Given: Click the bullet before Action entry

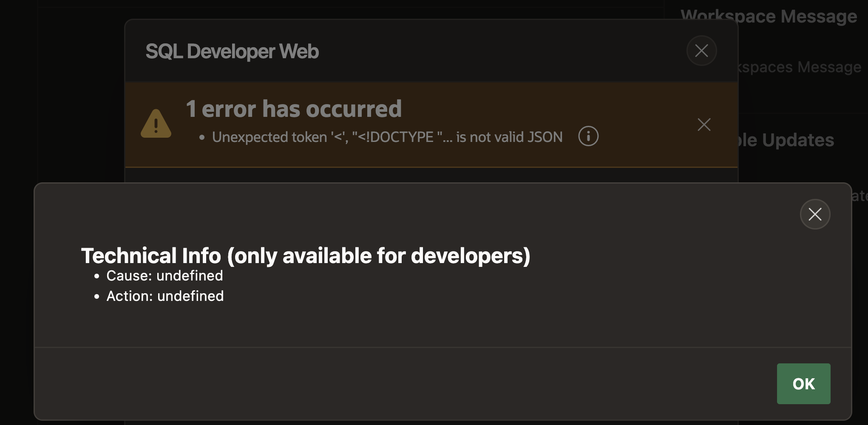Looking at the screenshot, I should [97, 297].
